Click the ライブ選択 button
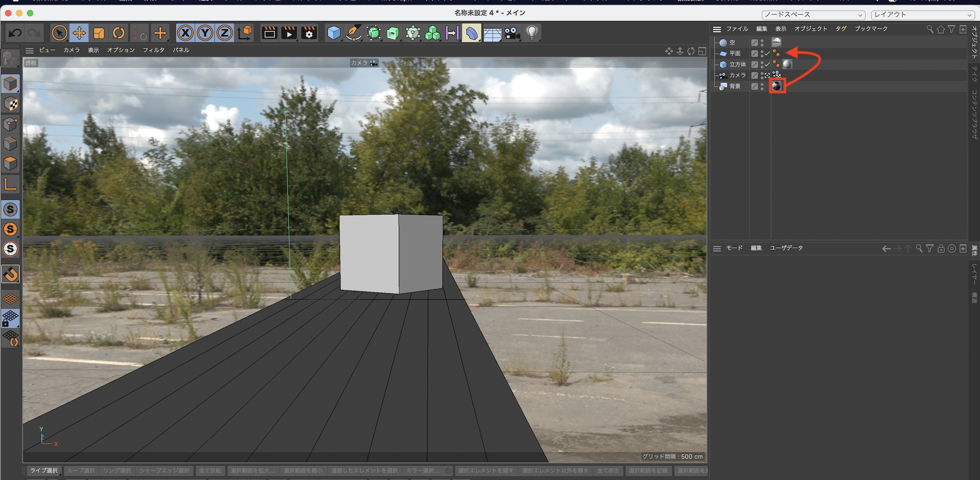The image size is (980, 480). pos(44,471)
